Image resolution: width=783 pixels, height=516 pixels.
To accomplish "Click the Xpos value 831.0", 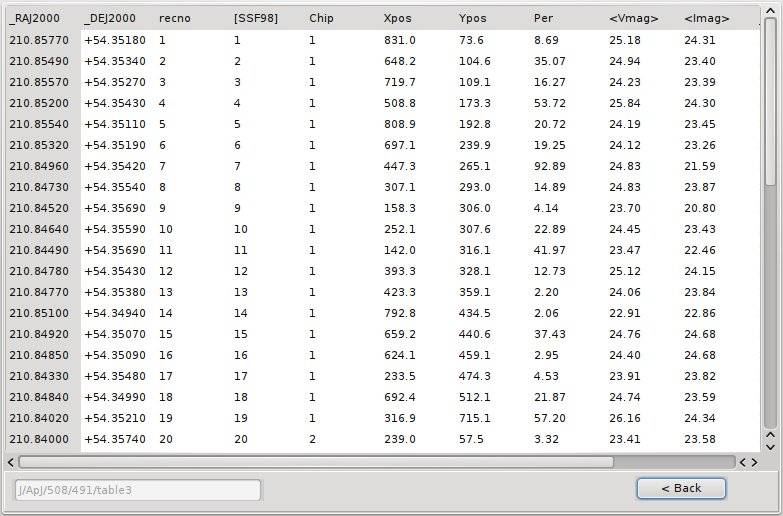I will (399, 40).
